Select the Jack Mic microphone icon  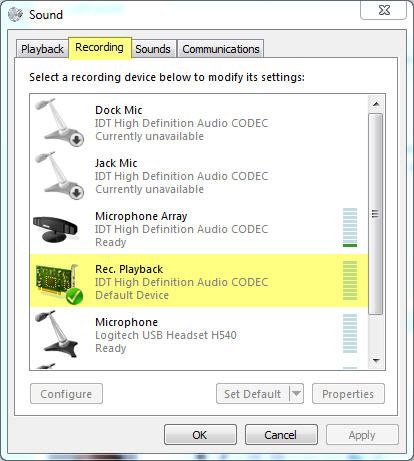pyautogui.click(x=60, y=175)
